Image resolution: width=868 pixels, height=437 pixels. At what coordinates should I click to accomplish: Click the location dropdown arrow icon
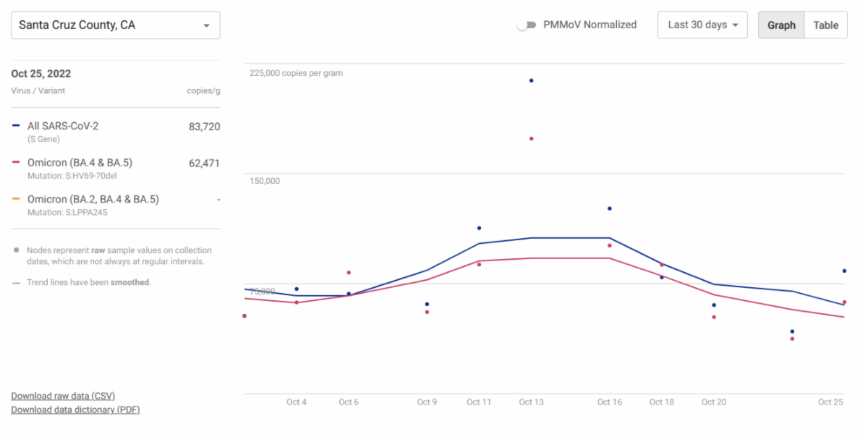tap(207, 26)
